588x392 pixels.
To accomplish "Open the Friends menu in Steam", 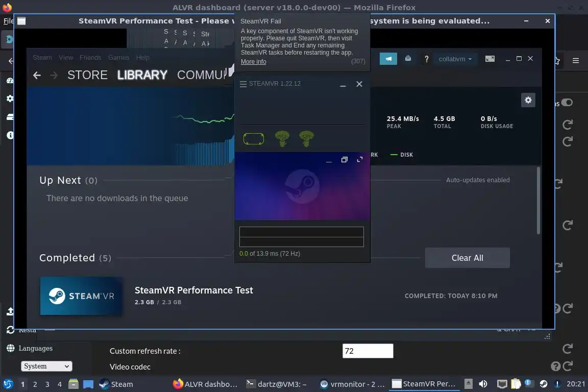I will tap(90, 57).
